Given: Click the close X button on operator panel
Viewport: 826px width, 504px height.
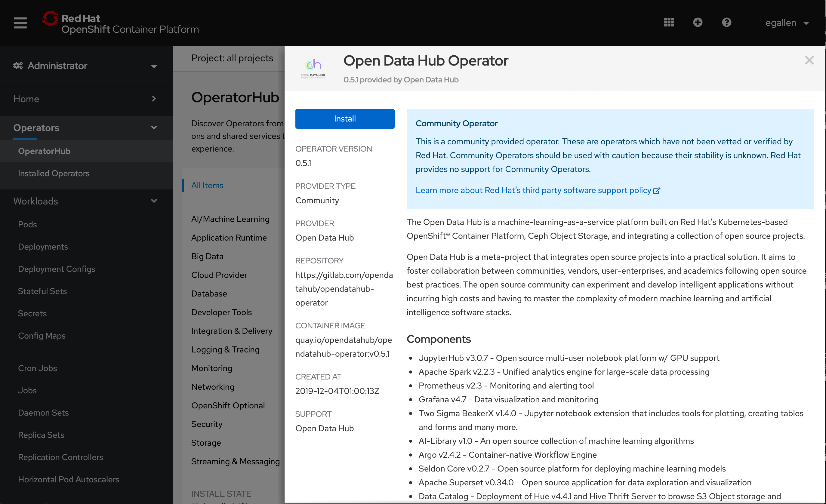Looking at the screenshot, I should point(809,60).
